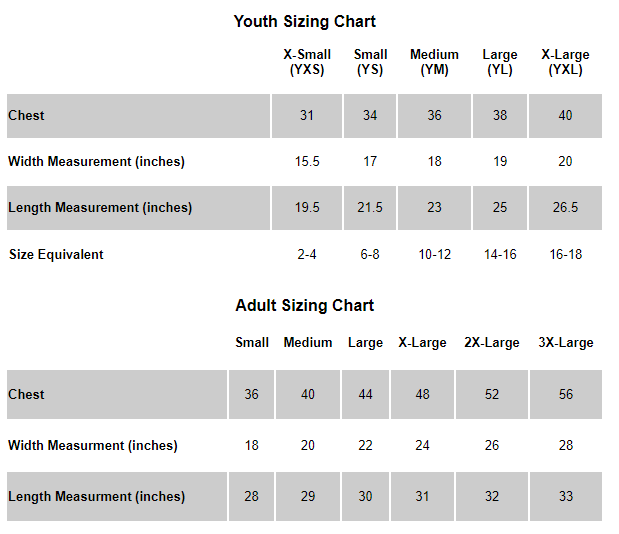Click the size equivalent 10-12 cell

434,255
